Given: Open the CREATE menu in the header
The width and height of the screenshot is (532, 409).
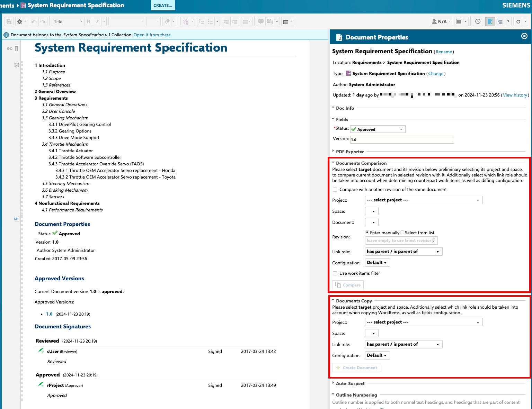Looking at the screenshot, I should (163, 5).
